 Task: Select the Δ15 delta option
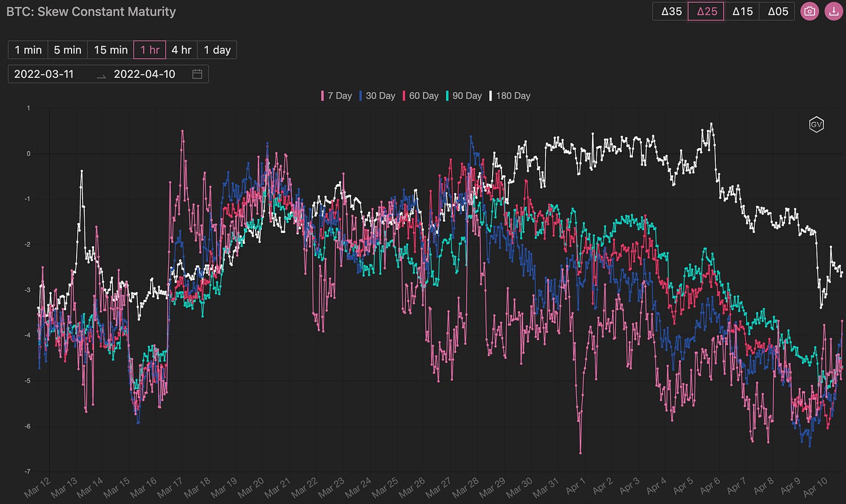coord(742,11)
